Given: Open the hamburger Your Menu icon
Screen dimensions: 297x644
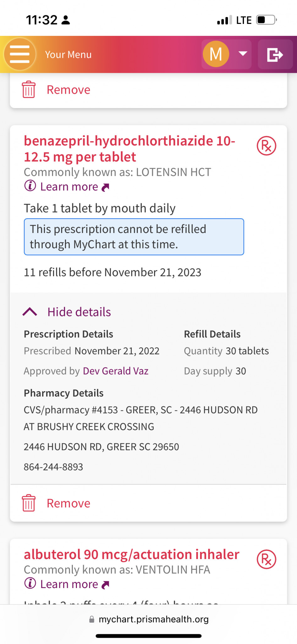Looking at the screenshot, I should tap(19, 54).
